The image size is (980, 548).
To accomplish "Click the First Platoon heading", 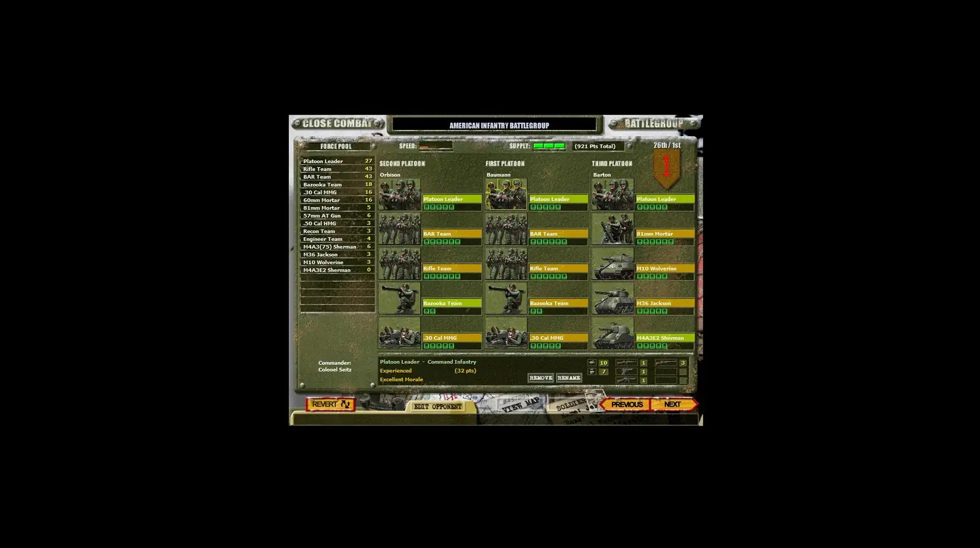I will click(505, 164).
